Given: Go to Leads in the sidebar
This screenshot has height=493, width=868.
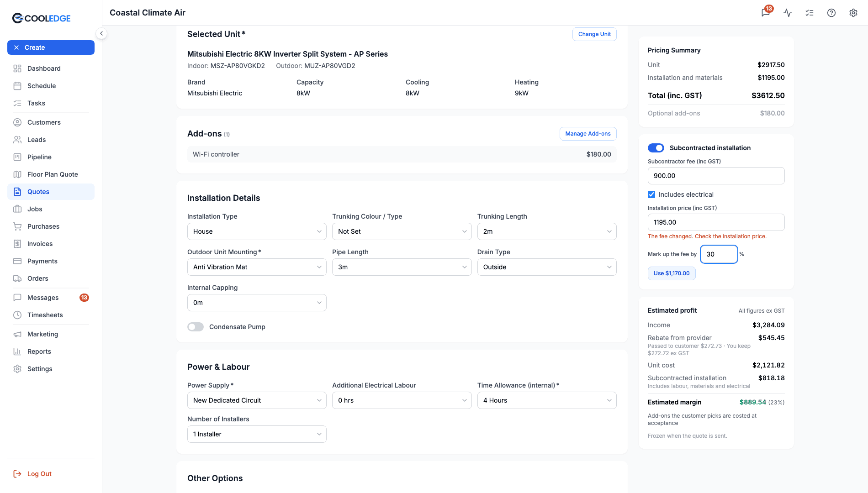Looking at the screenshot, I should click(x=51, y=140).
